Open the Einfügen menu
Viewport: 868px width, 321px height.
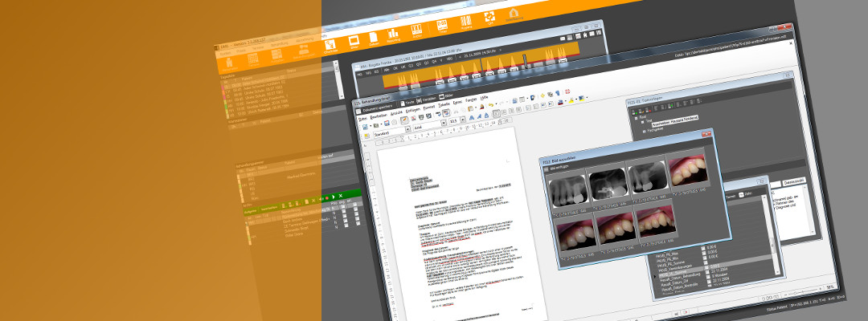(413, 111)
